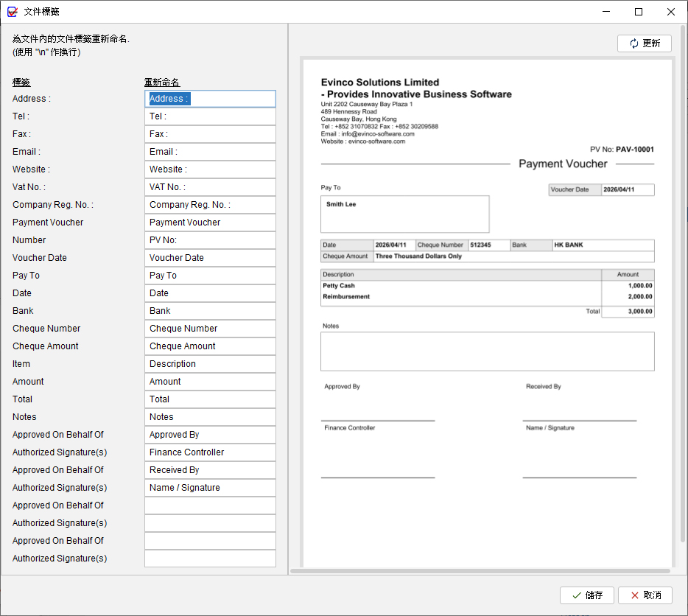Edit the Payment Voucher rename field

(x=210, y=223)
